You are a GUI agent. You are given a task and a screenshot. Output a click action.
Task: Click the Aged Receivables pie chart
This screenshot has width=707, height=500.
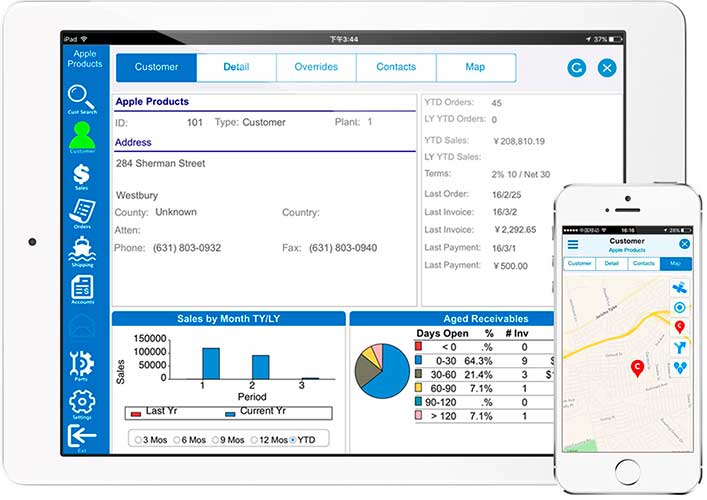click(x=382, y=371)
